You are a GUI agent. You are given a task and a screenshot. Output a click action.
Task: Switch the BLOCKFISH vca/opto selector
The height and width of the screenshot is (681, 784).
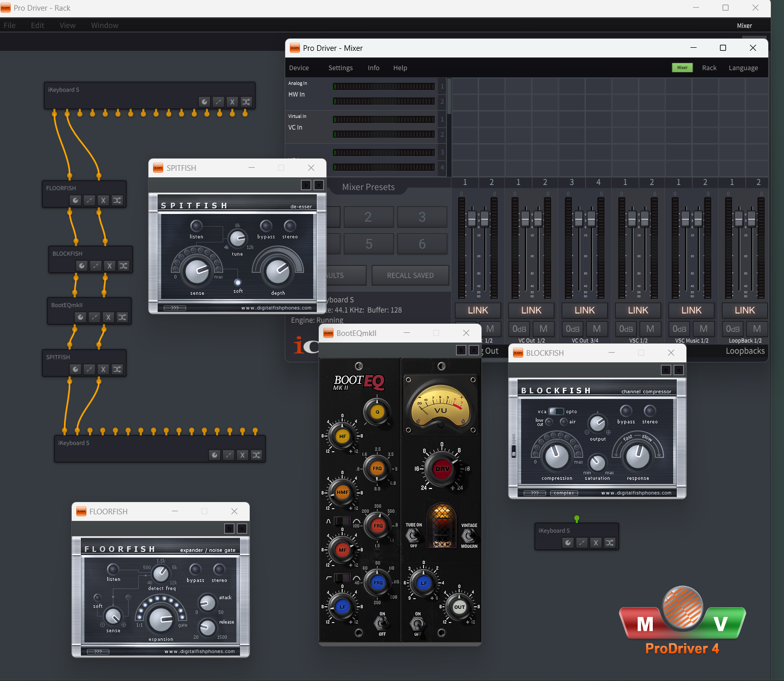point(556,411)
